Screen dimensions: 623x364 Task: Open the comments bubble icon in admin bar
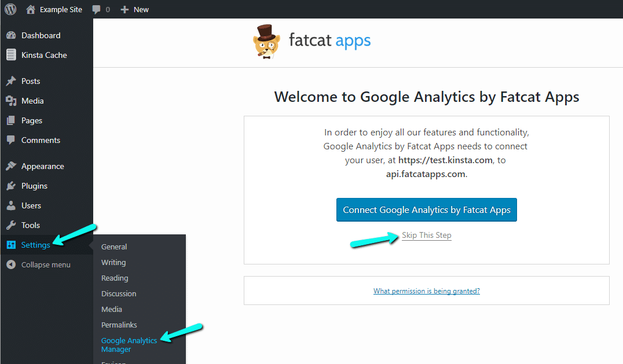click(97, 10)
